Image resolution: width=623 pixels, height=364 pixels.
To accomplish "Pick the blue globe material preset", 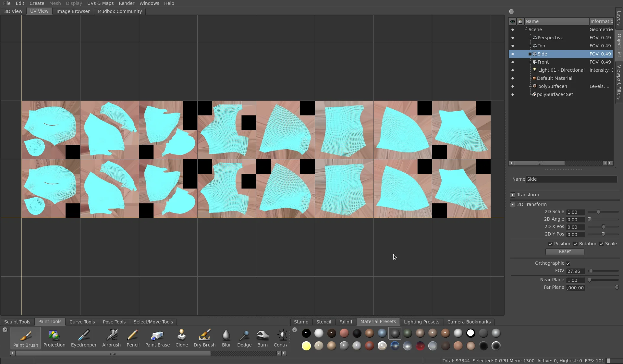I will pos(395,346).
